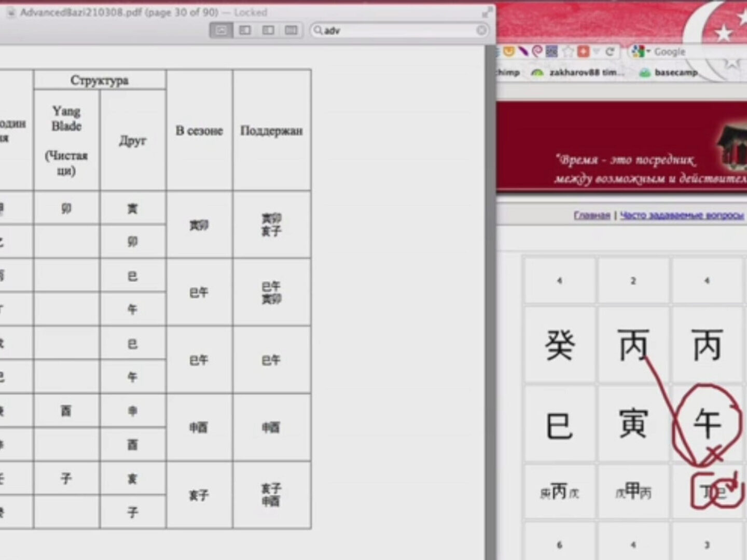Switch Preview to the second sidebar view button
The width and height of the screenshot is (747, 560).
[x=245, y=31]
